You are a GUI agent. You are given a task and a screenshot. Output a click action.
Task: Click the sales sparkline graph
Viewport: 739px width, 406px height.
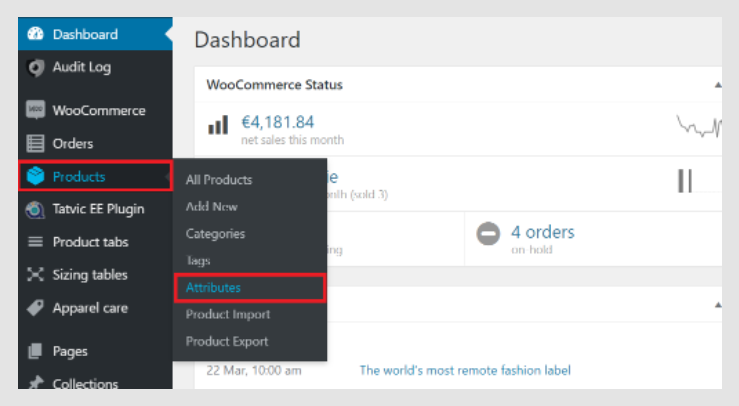(x=698, y=126)
